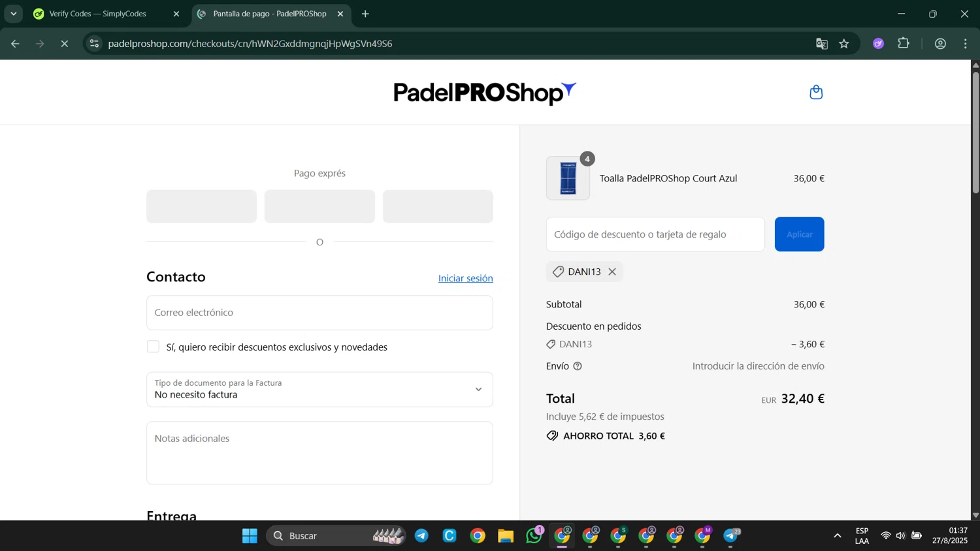The height and width of the screenshot is (551, 980).
Task: Click the Aplicar discount button
Action: (799, 234)
